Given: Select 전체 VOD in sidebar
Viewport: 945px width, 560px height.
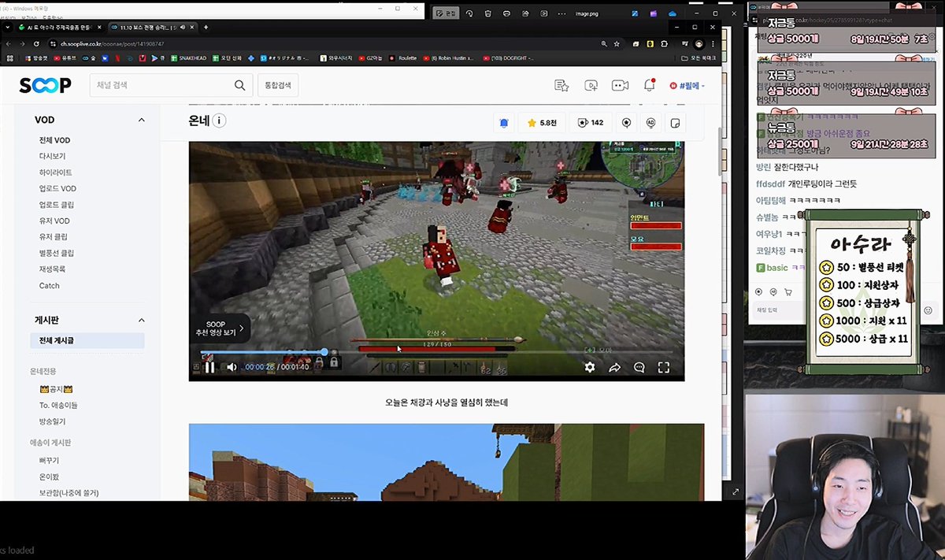Looking at the screenshot, I should tap(55, 140).
